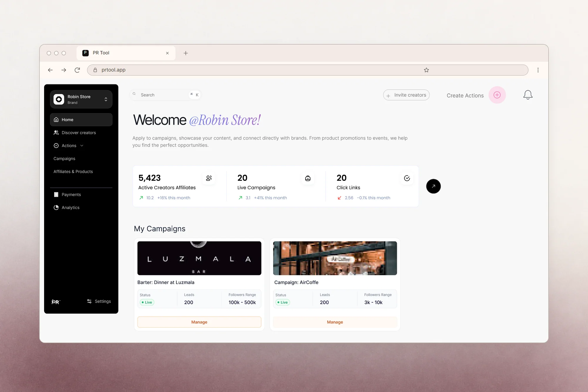Click 'Campaign: AirCoffe' title
Viewport: 588px width, 392px height.
click(296, 282)
